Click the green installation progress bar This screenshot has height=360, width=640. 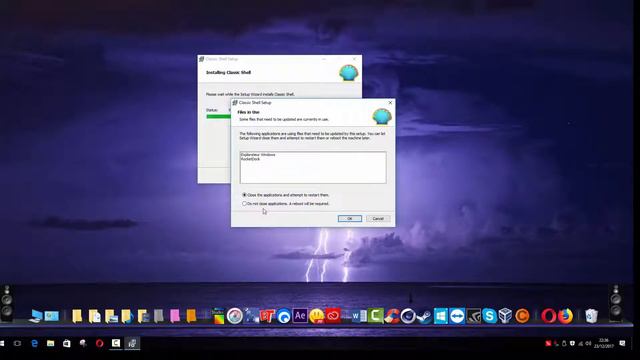click(x=218, y=117)
